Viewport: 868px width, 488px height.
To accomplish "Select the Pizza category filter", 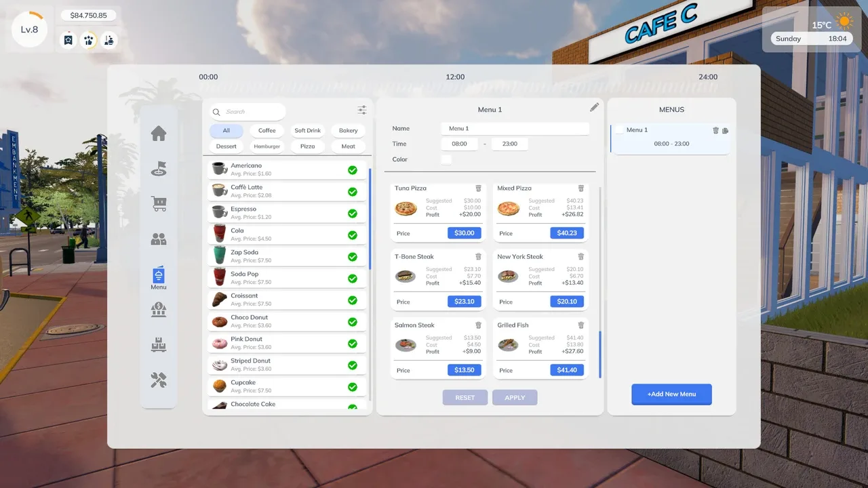I will 307,146.
